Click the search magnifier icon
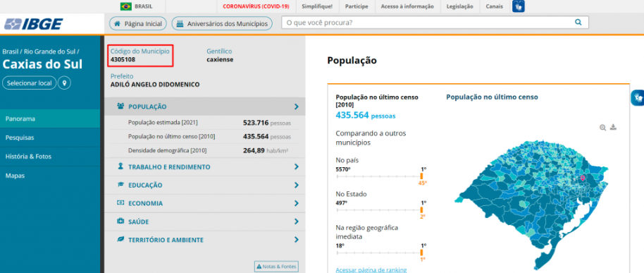Image resolution: width=644 pixels, height=273 pixels. click(578, 23)
